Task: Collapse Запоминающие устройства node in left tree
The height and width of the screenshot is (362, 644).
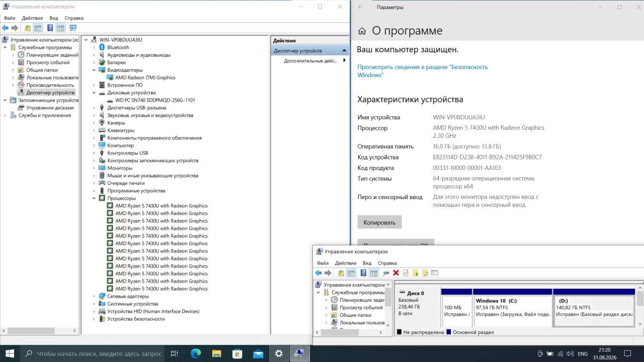Action: (6, 100)
